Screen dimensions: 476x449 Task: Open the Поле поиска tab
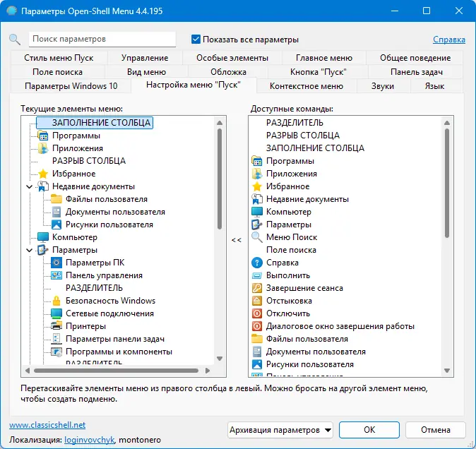coord(57,72)
